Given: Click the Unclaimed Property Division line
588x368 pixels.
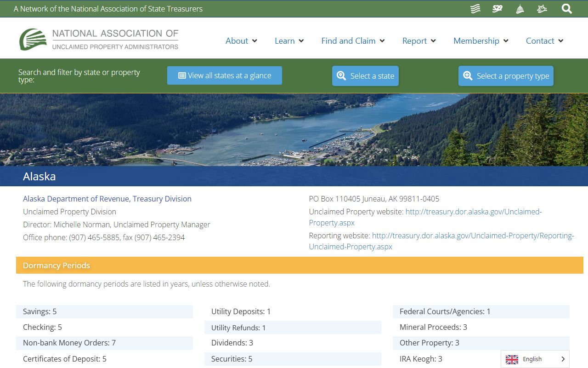Looking at the screenshot, I should coord(69,212).
